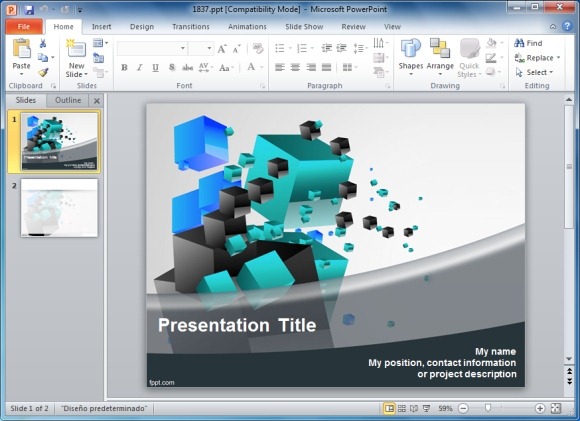Open the Select dropdown
The image size is (580, 421).
(535, 73)
